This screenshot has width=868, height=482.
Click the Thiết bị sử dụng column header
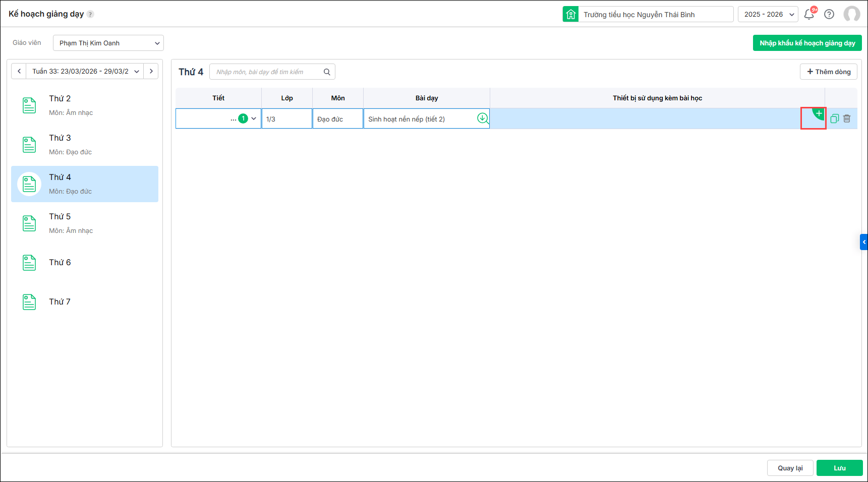[x=657, y=98]
